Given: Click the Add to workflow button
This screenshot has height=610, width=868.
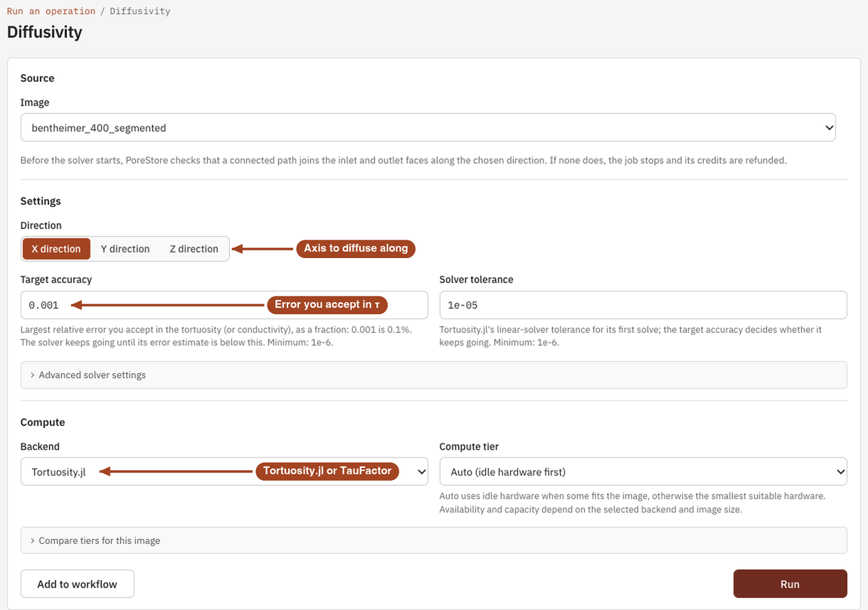Looking at the screenshot, I should [x=78, y=584].
